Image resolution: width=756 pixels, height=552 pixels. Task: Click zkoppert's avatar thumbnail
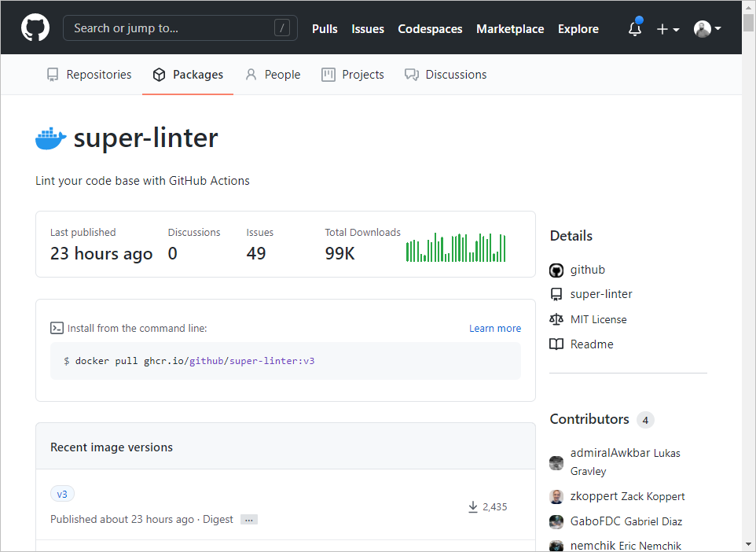point(556,496)
